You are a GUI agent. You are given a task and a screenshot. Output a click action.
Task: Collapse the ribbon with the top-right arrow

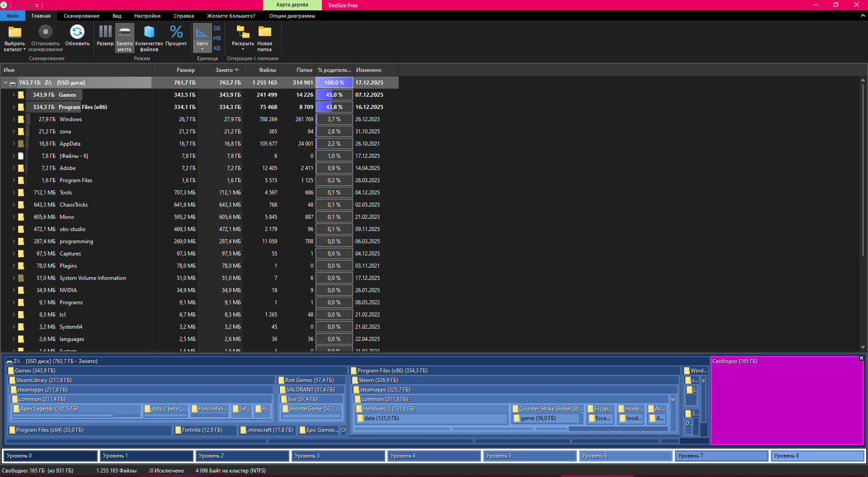863,16
